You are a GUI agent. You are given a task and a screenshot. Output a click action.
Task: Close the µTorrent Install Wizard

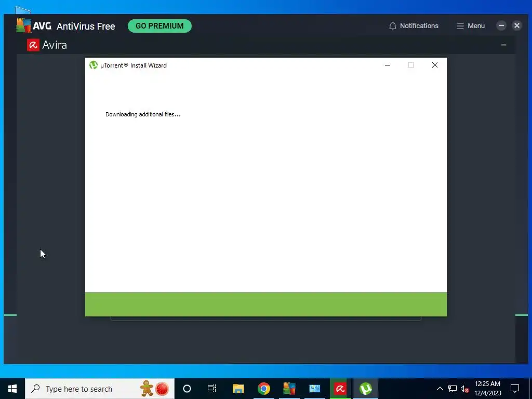point(435,65)
